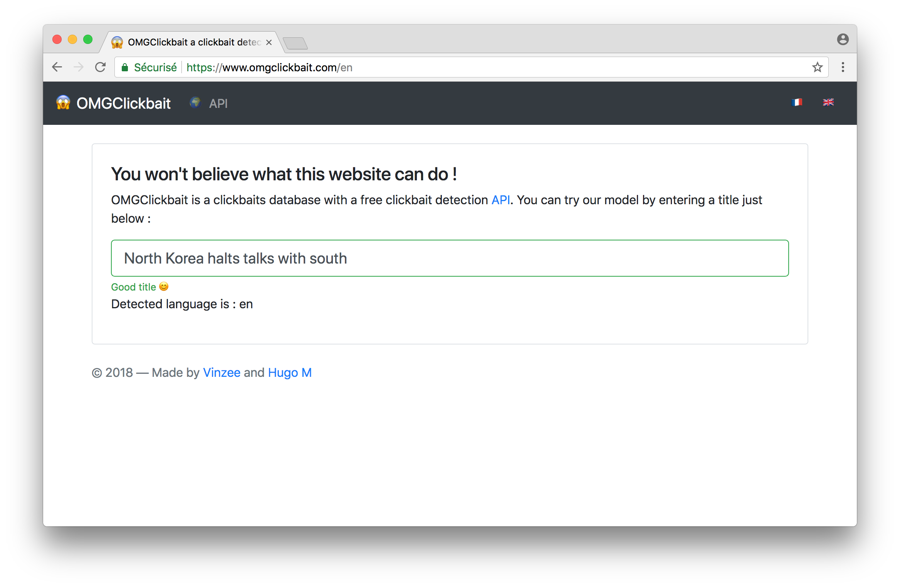
Task: Click the forward navigation arrow
Action: tap(79, 67)
